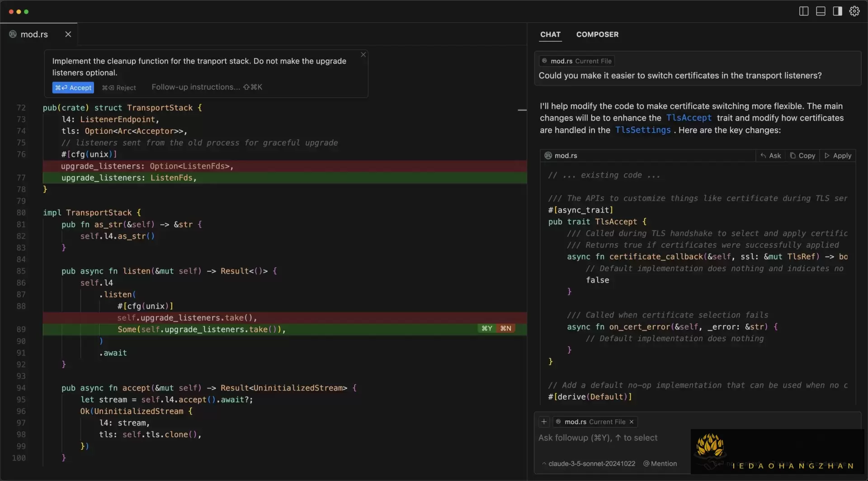Click 'Ok(UninitializedStream {' line
Image resolution: width=868 pixels, height=481 pixels.
(x=136, y=411)
